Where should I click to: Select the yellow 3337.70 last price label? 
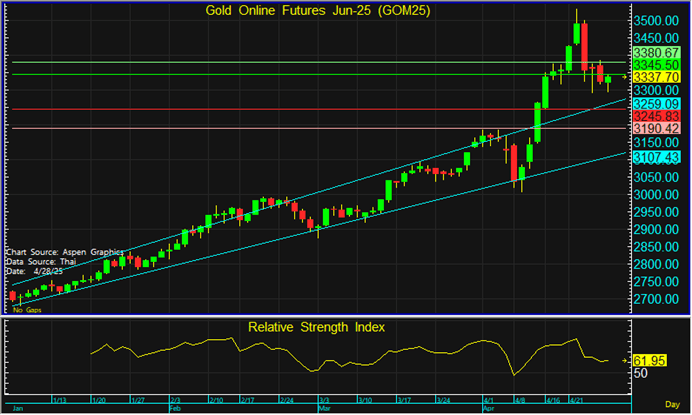(x=657, y=76)
